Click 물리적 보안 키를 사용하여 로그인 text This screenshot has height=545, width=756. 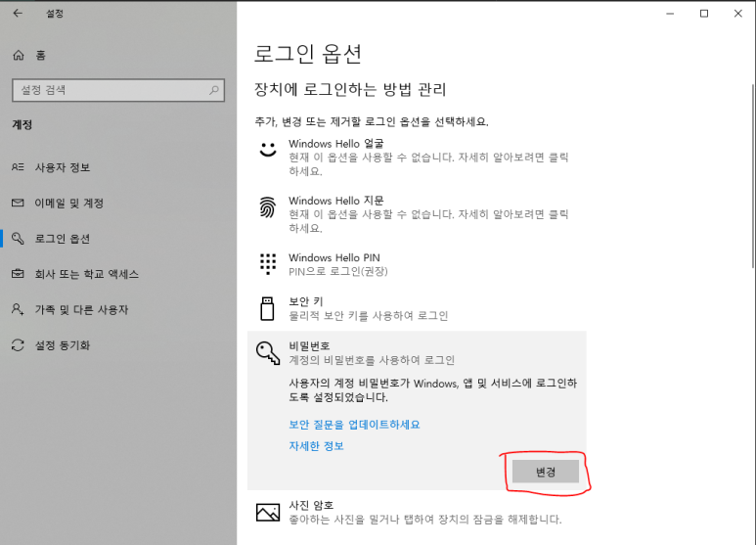click(x=369, y=315)
